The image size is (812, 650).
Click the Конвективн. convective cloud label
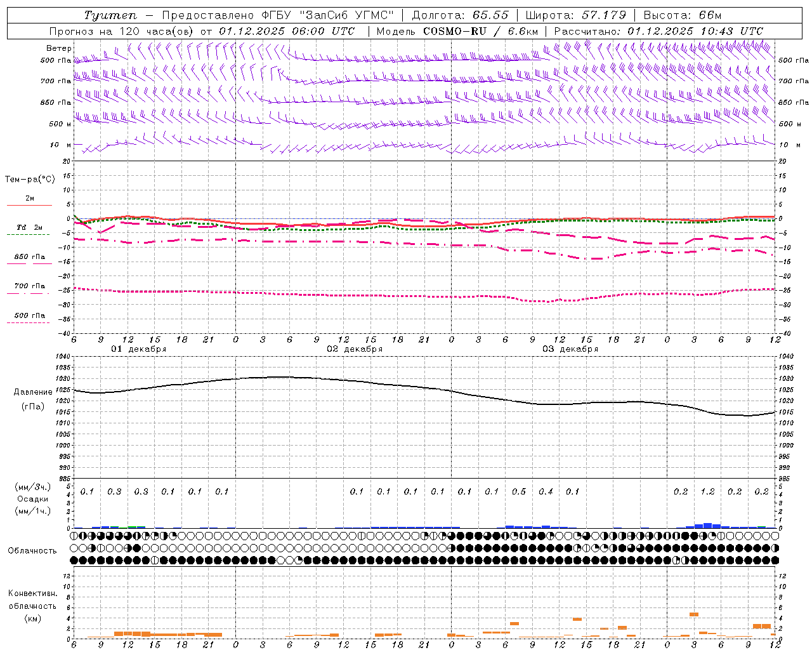tap(32, 594)
